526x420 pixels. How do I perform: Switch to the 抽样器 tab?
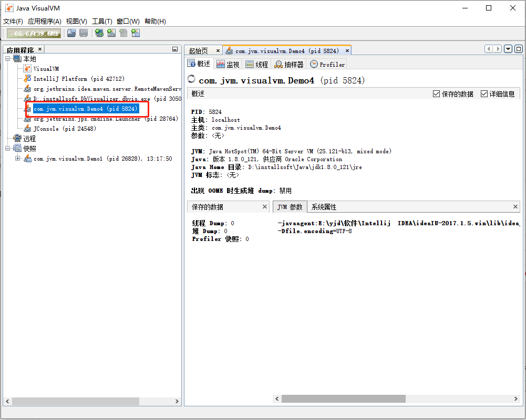tap(289, 64)
